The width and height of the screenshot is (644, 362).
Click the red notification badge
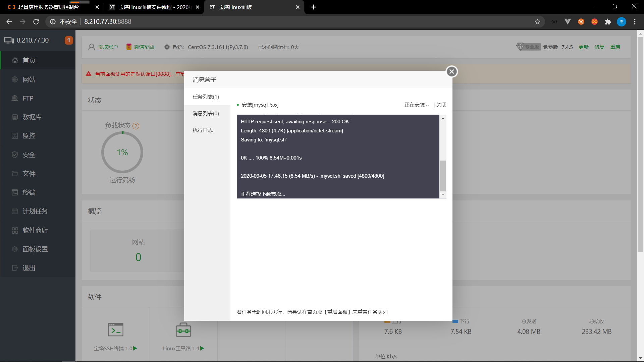point(68,40)
